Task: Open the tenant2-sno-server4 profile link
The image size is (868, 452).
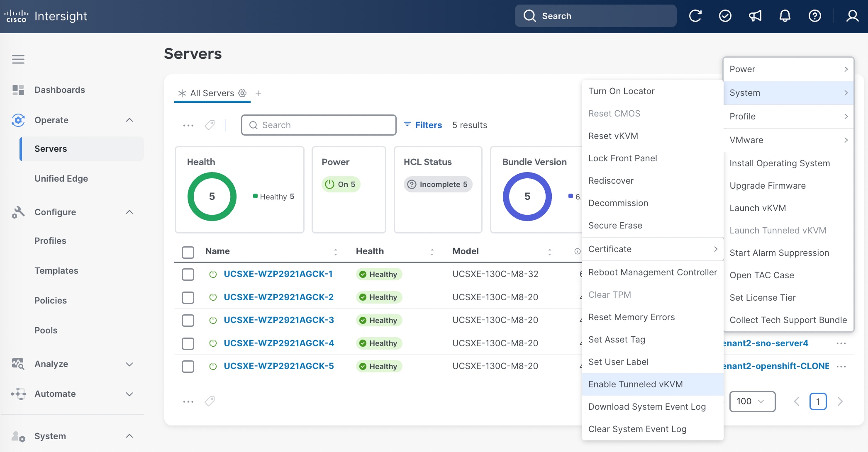Action: click(766, 343)
